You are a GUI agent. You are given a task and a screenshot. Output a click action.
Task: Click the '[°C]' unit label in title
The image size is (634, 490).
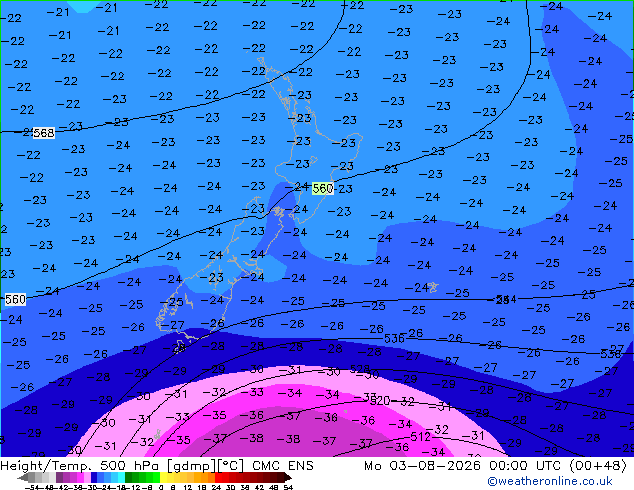pos(231,466)
